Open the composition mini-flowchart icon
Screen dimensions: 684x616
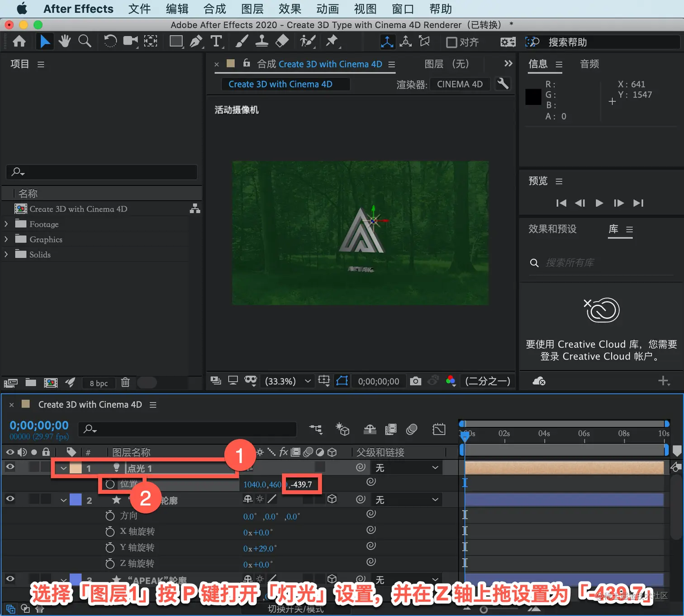click(x=316, y=429)
